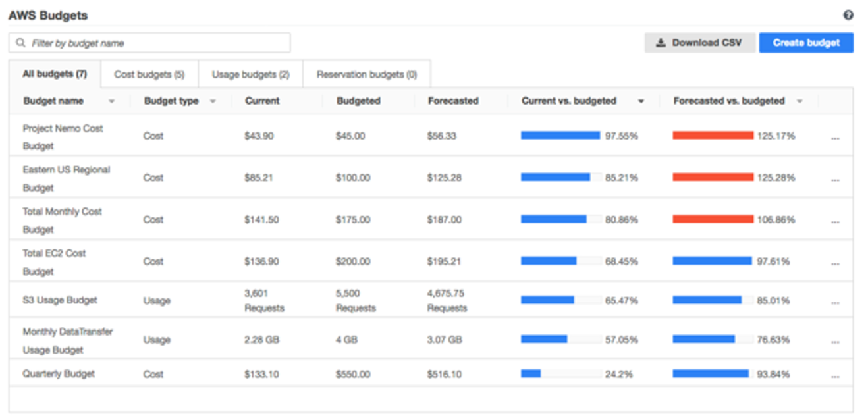Screen dimensions: 868x420
Task: Select the 3,601 Requests value
Action: pos(264,300)
